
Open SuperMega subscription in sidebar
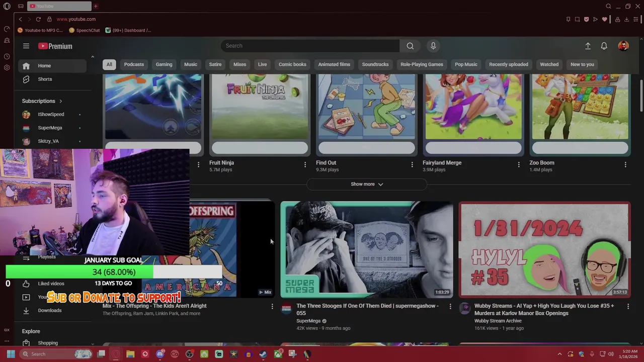point(52,128)
